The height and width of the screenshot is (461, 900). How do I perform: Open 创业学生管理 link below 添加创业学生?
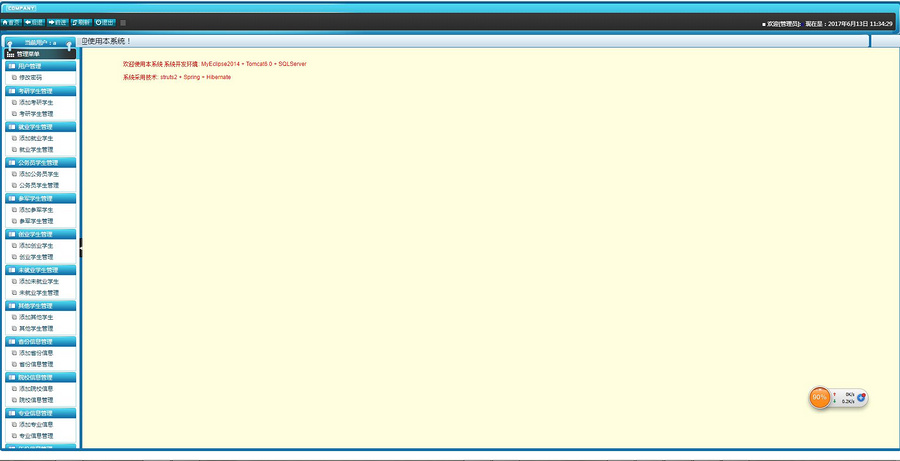tap(36, 257)
